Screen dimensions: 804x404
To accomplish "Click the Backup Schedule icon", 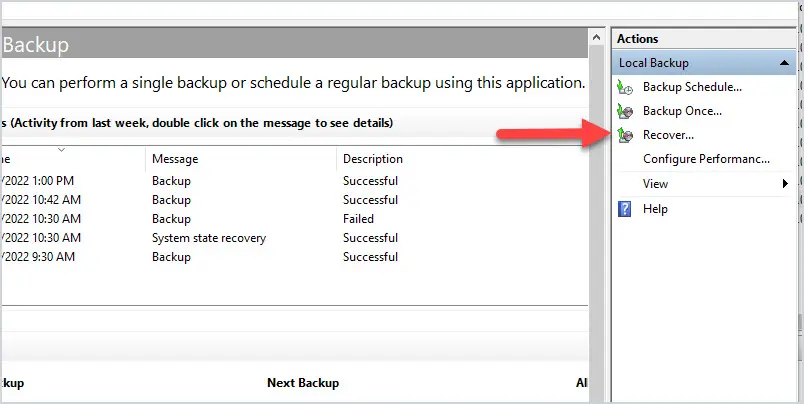I will tap(625, 87).
